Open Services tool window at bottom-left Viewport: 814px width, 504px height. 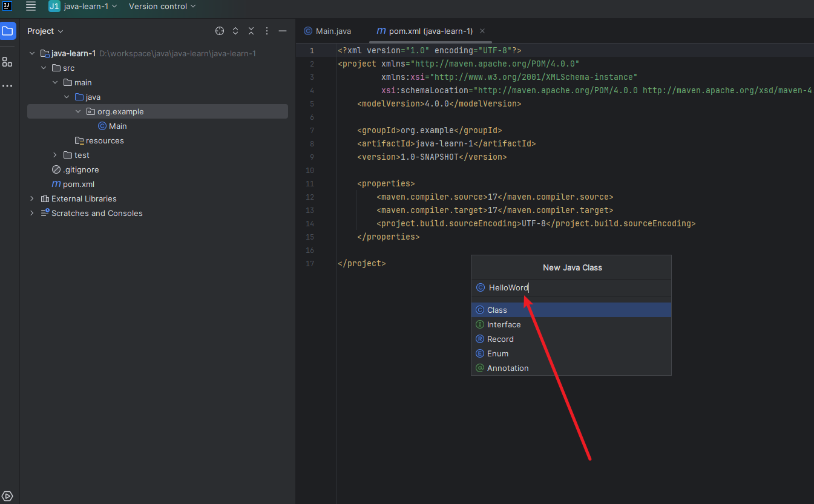[x=8, y=496]
